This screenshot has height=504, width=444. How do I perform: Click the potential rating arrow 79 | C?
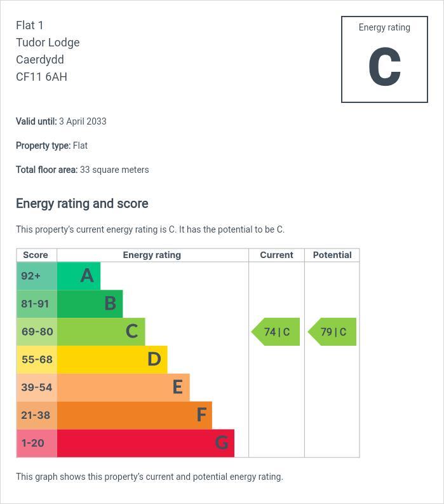point(333,332)
